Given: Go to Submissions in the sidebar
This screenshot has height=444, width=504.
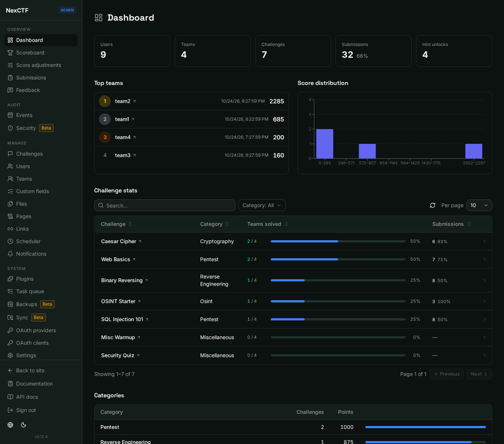Looking at the screenshot, I should point(41,78).
